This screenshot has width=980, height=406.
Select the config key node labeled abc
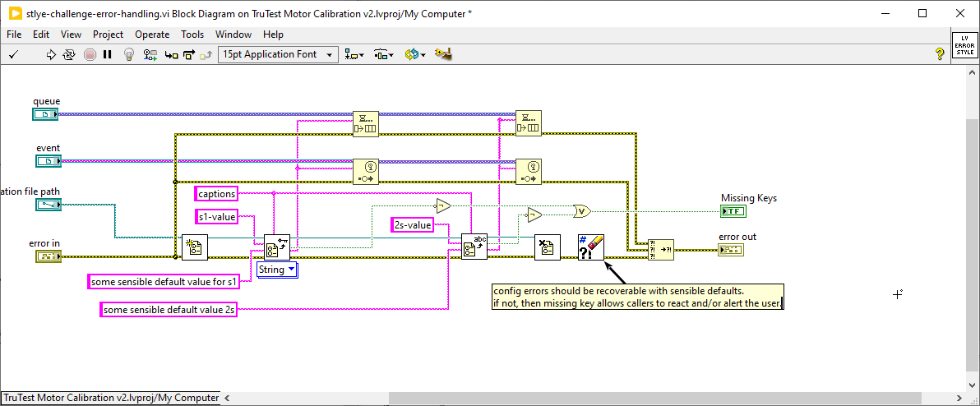(474, 247)
